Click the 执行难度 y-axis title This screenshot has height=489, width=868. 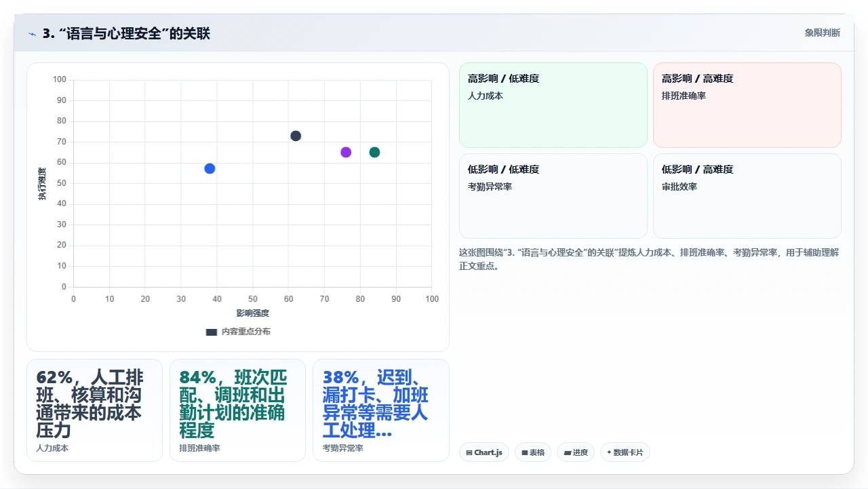[42, 184]
